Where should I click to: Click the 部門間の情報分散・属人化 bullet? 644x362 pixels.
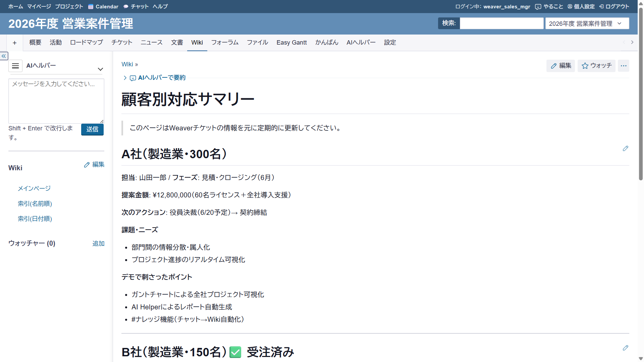click(x=171, y=247)
